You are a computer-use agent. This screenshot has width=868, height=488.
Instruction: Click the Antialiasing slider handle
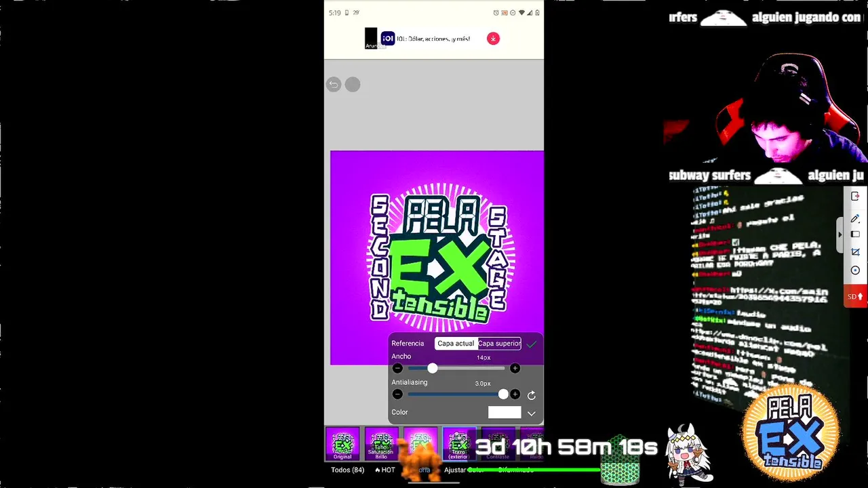[503, 394]
